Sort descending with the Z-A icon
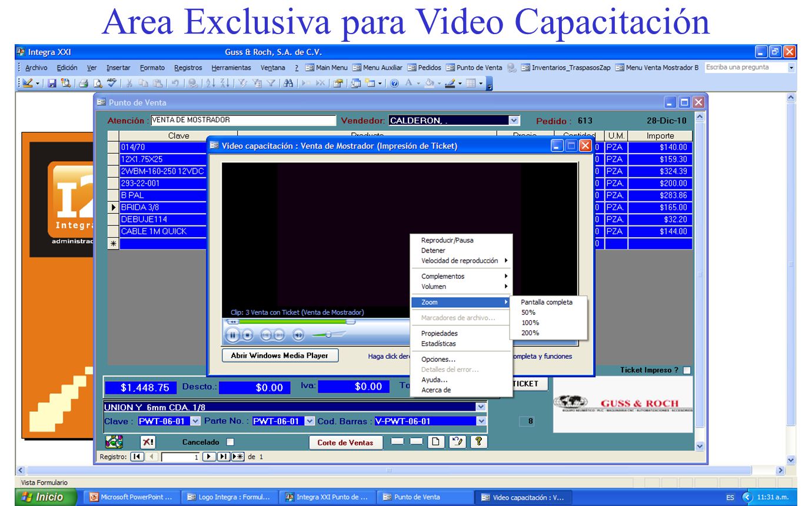812x506 pixels. 224,84
